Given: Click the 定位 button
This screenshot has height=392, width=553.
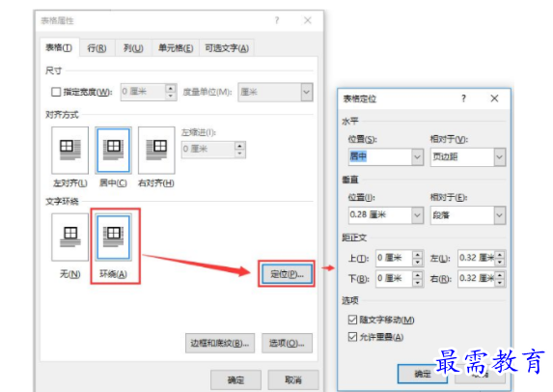Looking at the screenshot, I should (287, 274).
